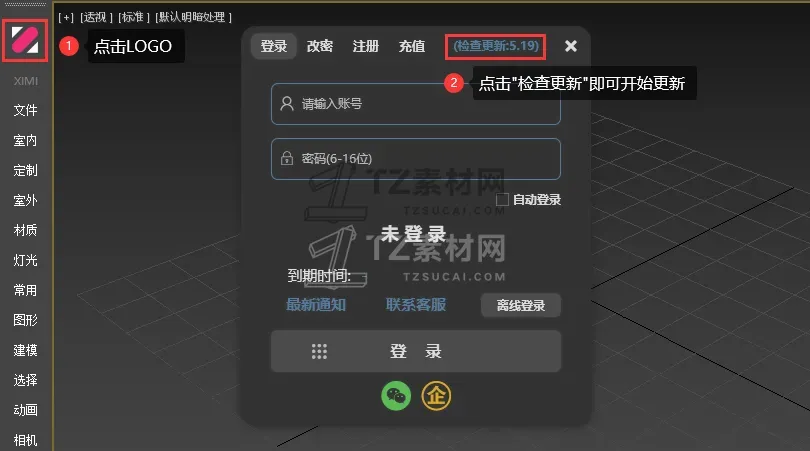
Task: Open the 最新通知 link
Action: (316, 305)
